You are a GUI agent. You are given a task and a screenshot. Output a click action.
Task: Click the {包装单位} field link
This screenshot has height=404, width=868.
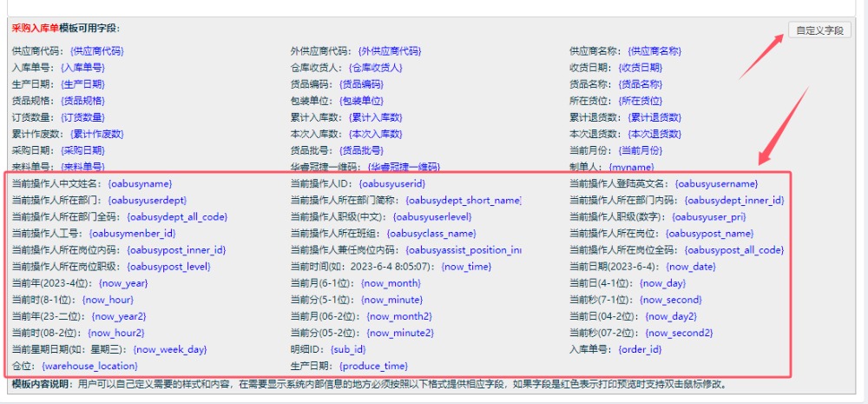[x=360, y=101]
